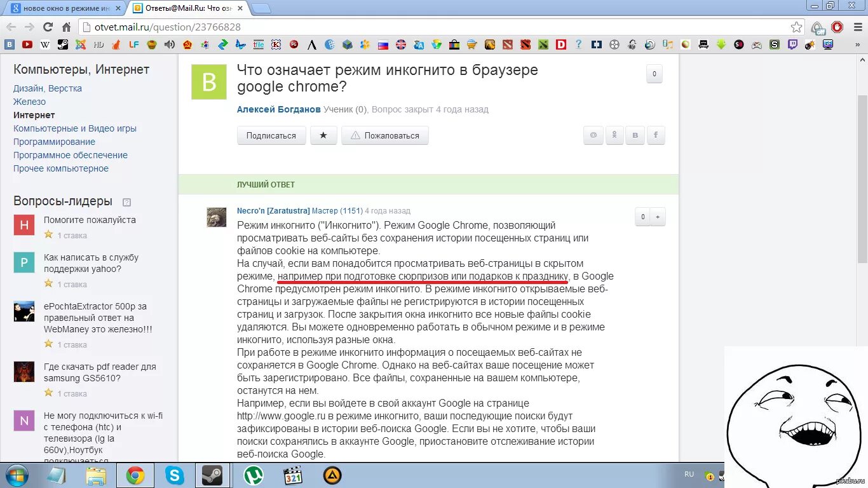This screenshot has width=868, height=488.
Task: Open the Дизайн, Верстка category
Action: click(48, 88)
